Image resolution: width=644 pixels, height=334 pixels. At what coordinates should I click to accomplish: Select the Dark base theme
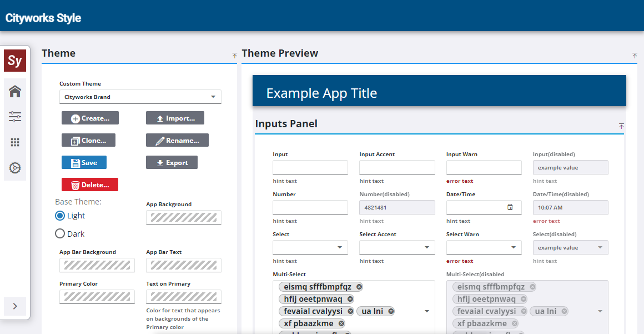(60, 233)
